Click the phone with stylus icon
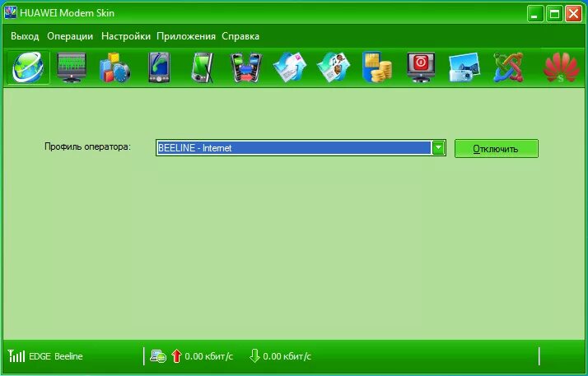Image resolution: width=588 pixels, height=376 pixels. [x=203, y=67]
